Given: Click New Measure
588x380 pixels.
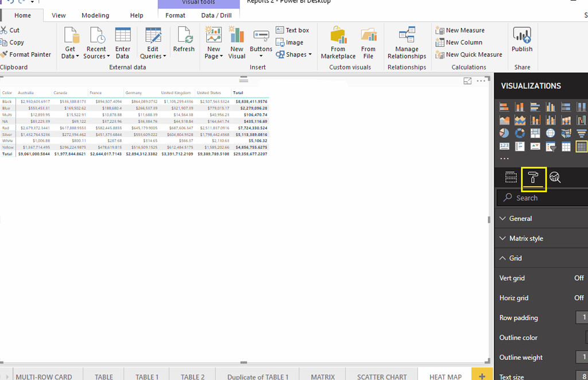Looking at the screenshot, I should pyautogui.click(x=460, y=30).
